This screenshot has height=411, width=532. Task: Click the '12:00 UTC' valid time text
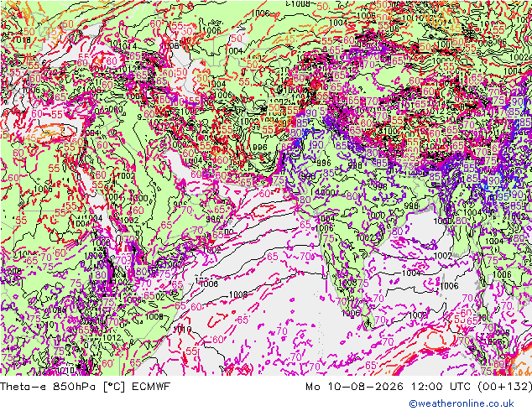[441, 387]
